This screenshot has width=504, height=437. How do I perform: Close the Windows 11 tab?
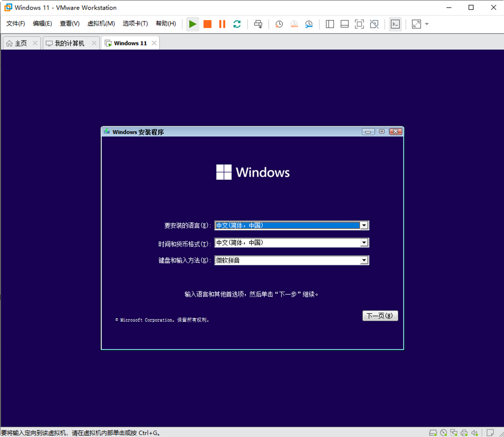(x=154, y=43)
